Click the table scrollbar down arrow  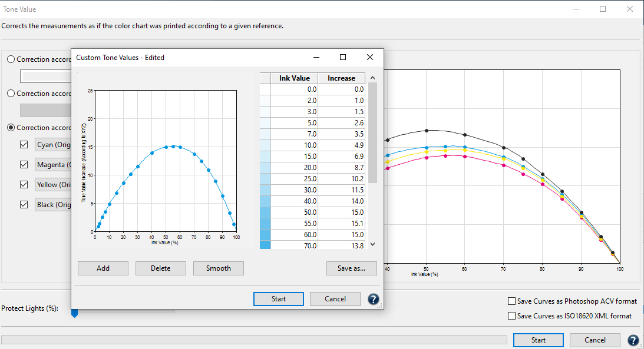point(372,244)
